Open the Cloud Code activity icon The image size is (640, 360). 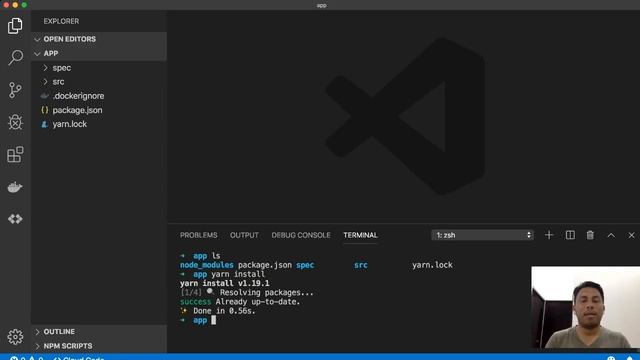click(15, 219)
